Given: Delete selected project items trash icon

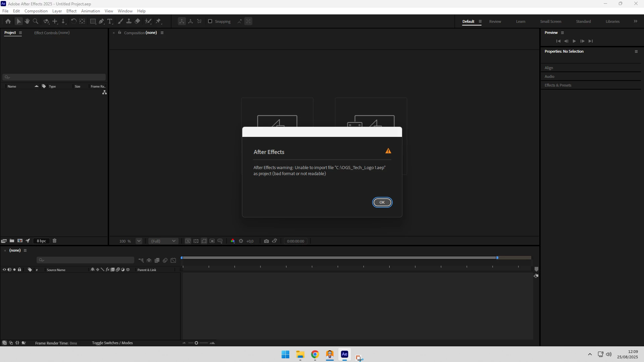Looking at the screenshot, I should (54, 241).
